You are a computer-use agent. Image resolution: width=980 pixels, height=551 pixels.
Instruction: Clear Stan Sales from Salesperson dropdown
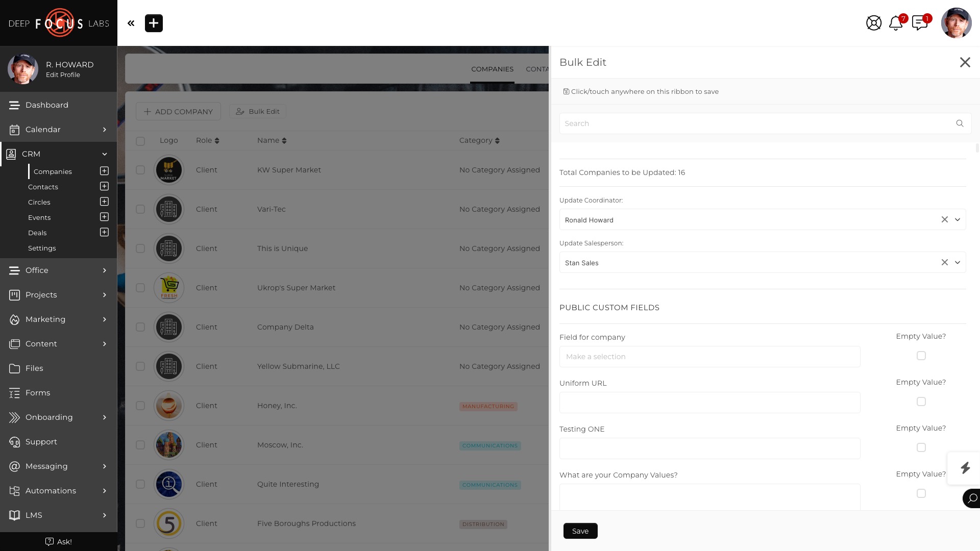tap(944, 262)
